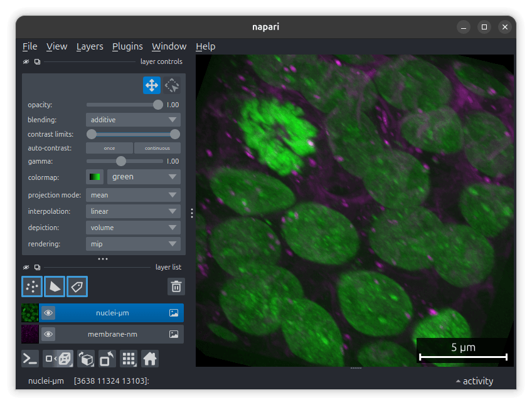Reset view with home icon
This screenshot has height=405, width=532.
click(149, 359)
